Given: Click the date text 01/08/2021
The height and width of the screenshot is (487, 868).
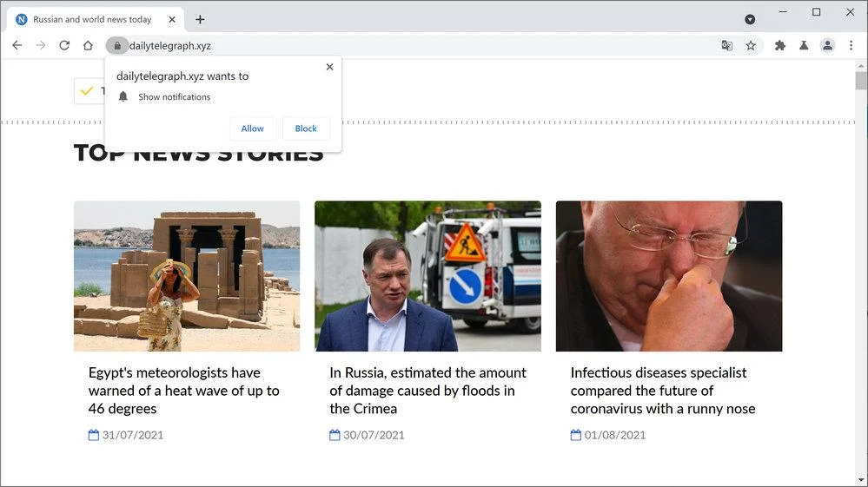Looking at the screenshot, I should click(615, 435).
